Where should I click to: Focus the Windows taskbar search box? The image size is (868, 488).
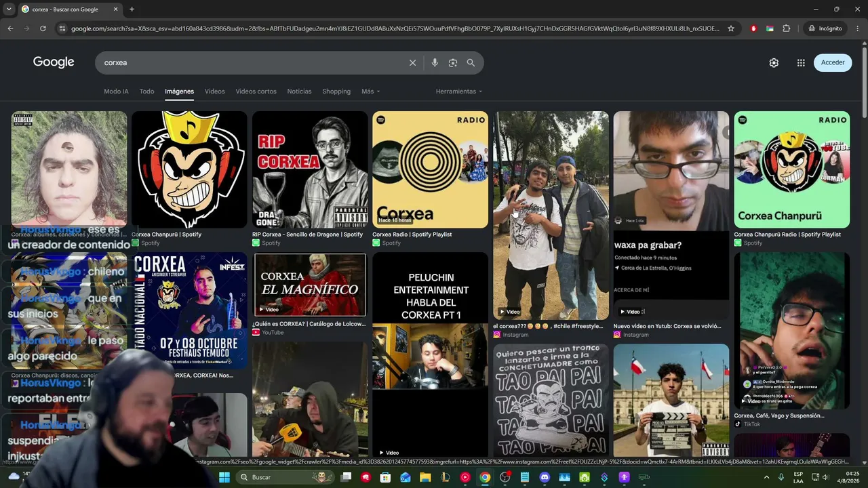[x=284, y=477]
